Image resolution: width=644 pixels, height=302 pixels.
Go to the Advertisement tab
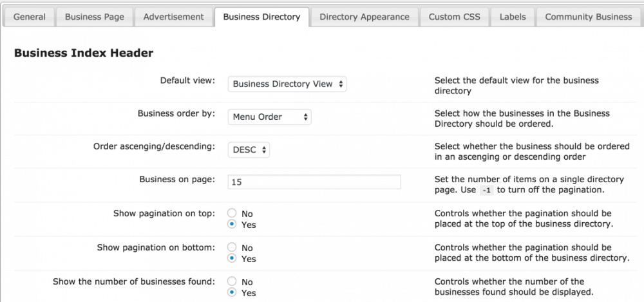173,17
